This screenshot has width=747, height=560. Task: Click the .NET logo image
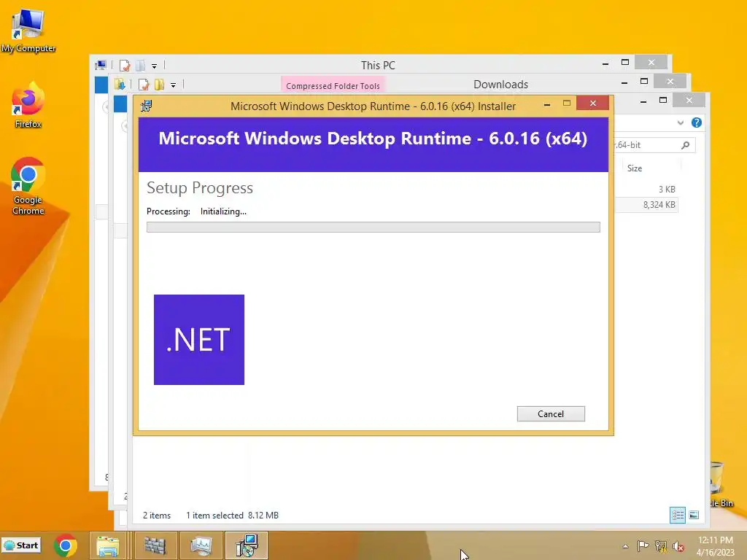click(x=199, y=340)
